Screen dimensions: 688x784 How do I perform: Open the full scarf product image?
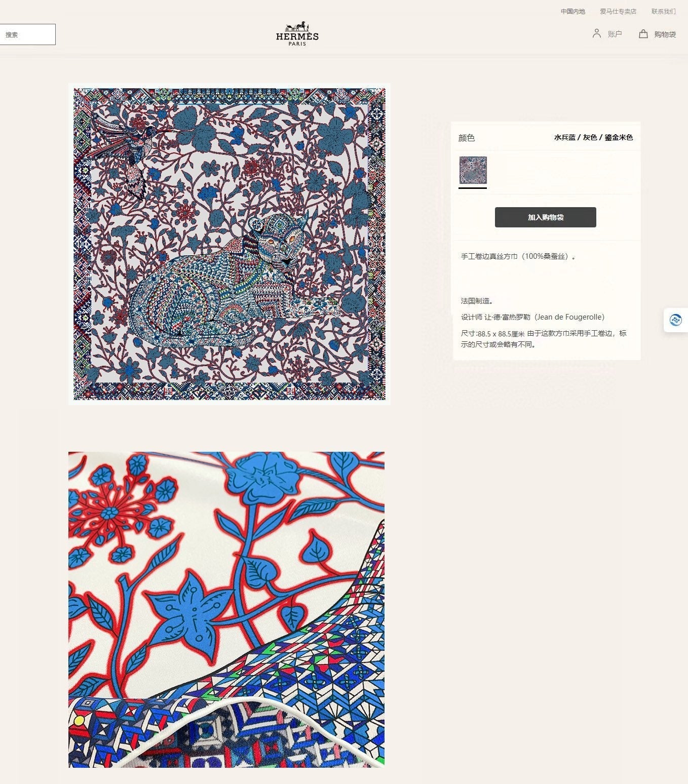(230, 244)
